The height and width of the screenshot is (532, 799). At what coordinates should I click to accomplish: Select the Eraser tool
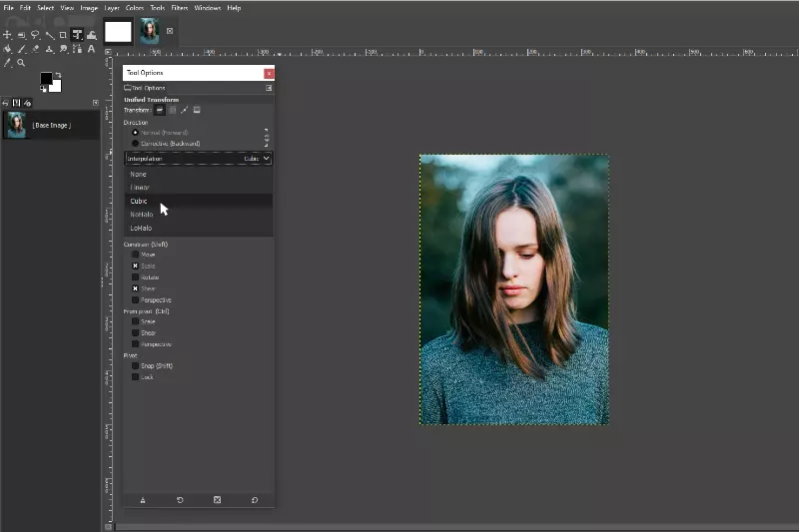[x=35, y=49]
